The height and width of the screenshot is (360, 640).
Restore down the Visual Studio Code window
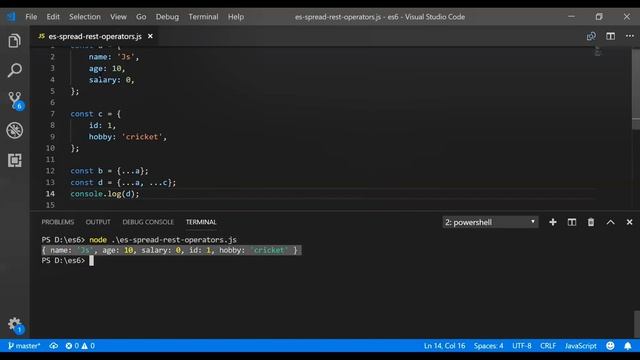pos(599,17)
